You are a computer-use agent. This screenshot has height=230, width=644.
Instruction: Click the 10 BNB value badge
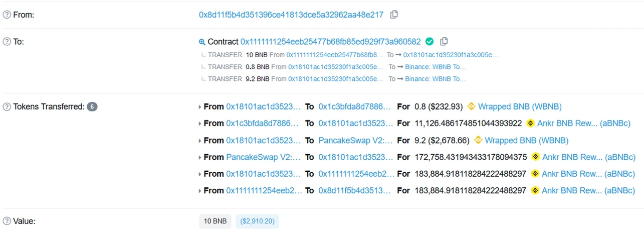pyautogui.click(x=215, y=221)
